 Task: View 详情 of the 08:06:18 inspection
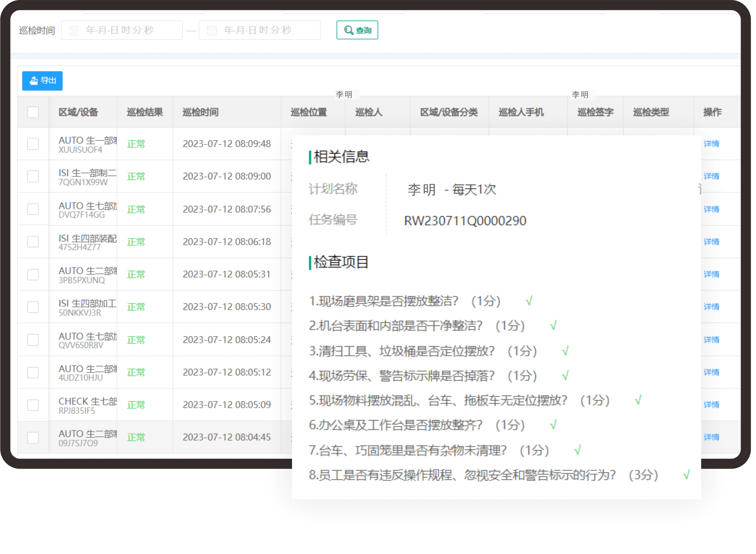[x=711, y=242]
